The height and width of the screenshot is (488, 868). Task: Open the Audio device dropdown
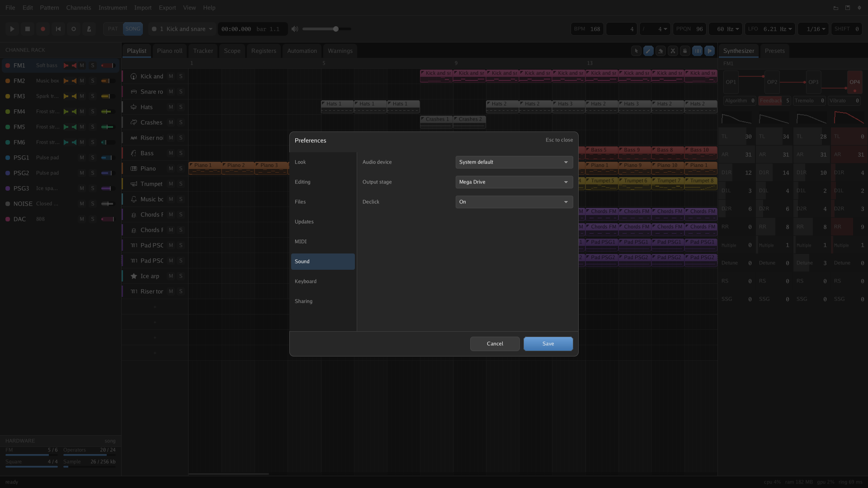pos(514,162)
